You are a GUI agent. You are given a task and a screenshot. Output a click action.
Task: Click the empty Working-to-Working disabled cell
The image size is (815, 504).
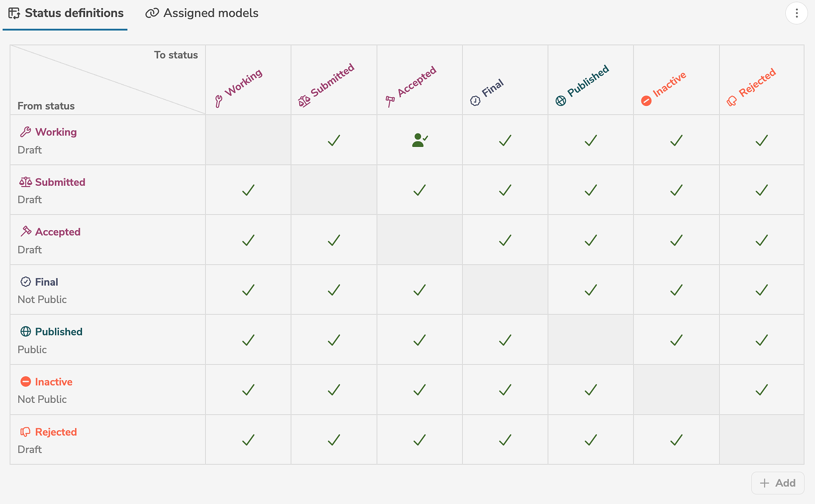coord(248,140)
